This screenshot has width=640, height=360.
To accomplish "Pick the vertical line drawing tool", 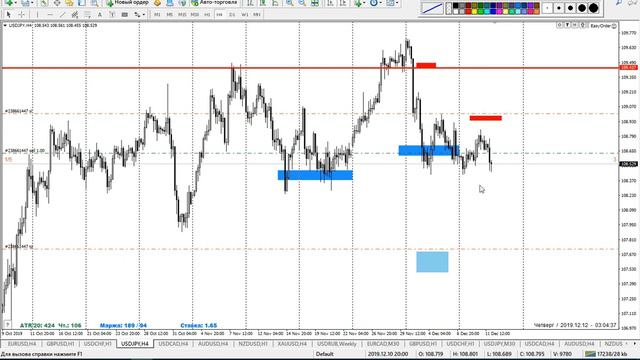I will click(x=37, y=15).
